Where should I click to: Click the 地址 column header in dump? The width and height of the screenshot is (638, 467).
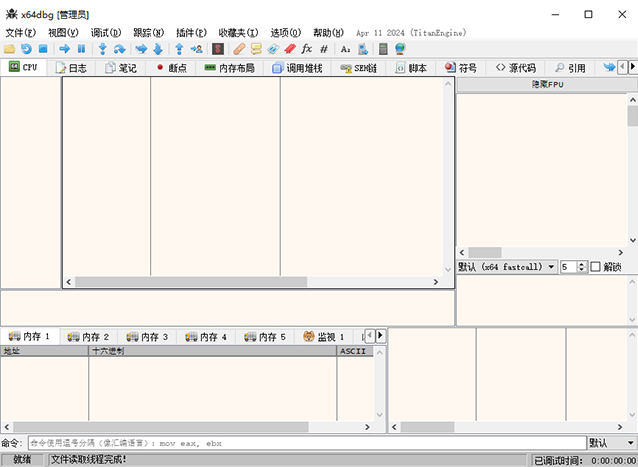44,351
